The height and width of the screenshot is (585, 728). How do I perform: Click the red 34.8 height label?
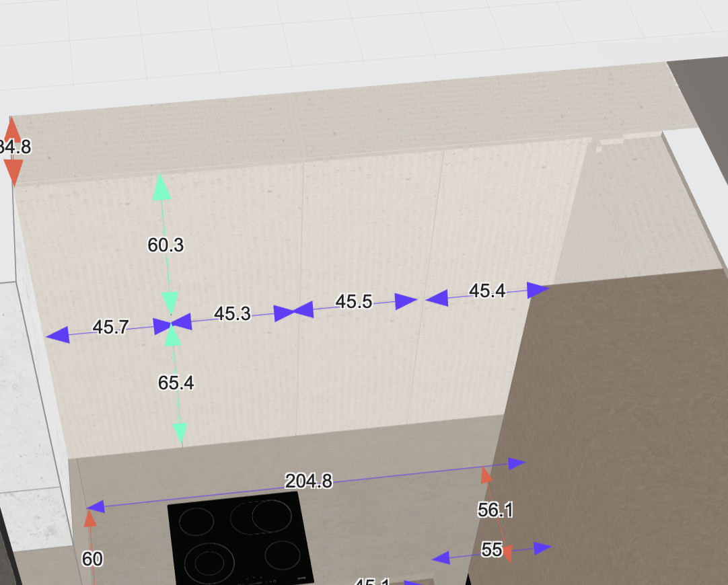(14, 147)
